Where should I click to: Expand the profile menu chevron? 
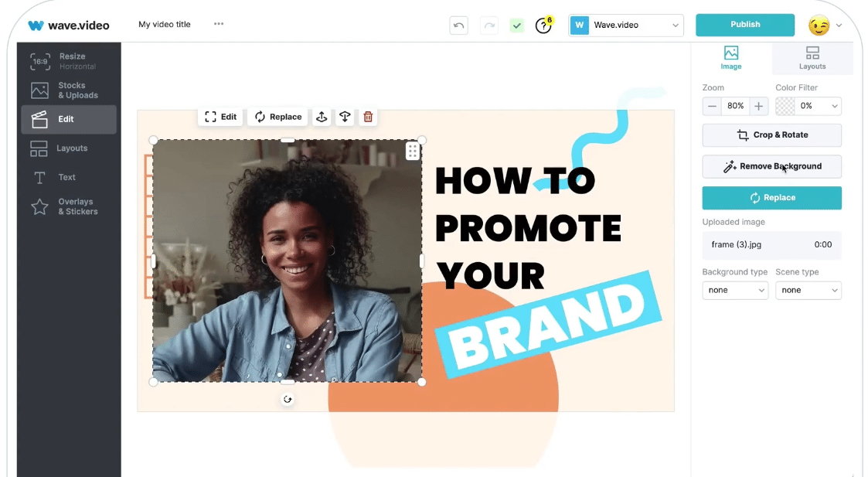839,26
